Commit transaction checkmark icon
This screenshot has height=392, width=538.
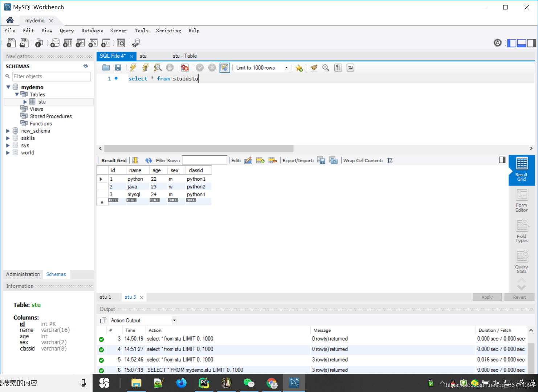pos(200,68)
